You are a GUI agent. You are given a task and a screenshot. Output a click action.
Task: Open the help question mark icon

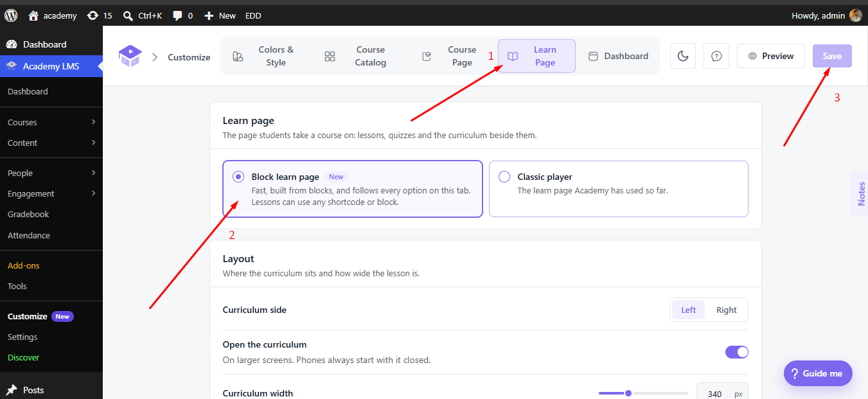coord(716,56)
